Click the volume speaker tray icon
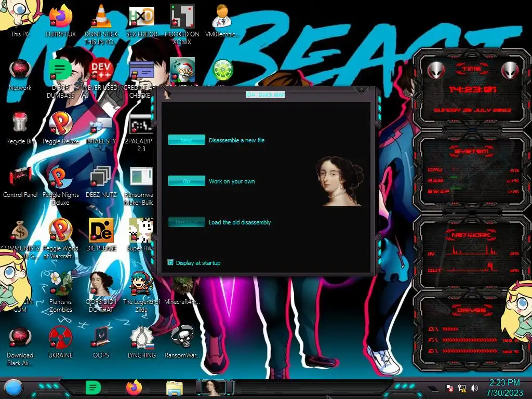Screen dimensions: 532x399 coord(474,388)
